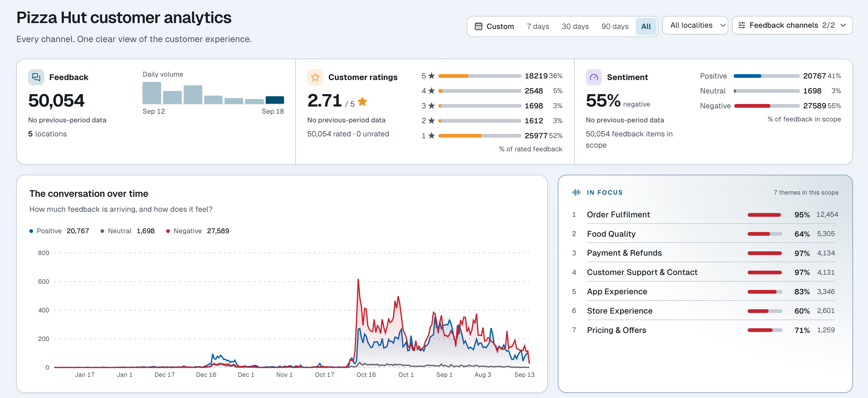This screenshot has width=868, height=398.
Task: Click the calendar icon beside Custom
Action: tap(478, 26)
